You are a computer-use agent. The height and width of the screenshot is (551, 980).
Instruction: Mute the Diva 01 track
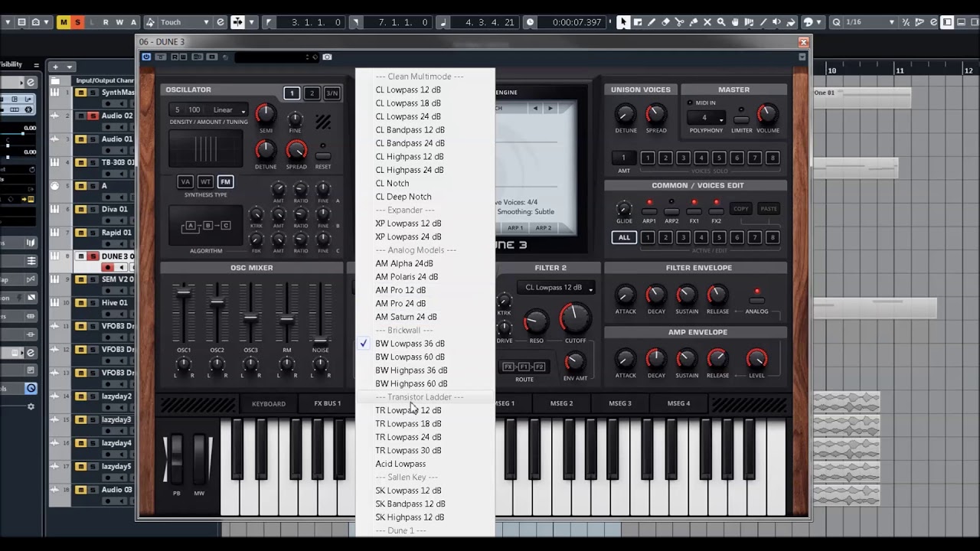pos(80,209)
